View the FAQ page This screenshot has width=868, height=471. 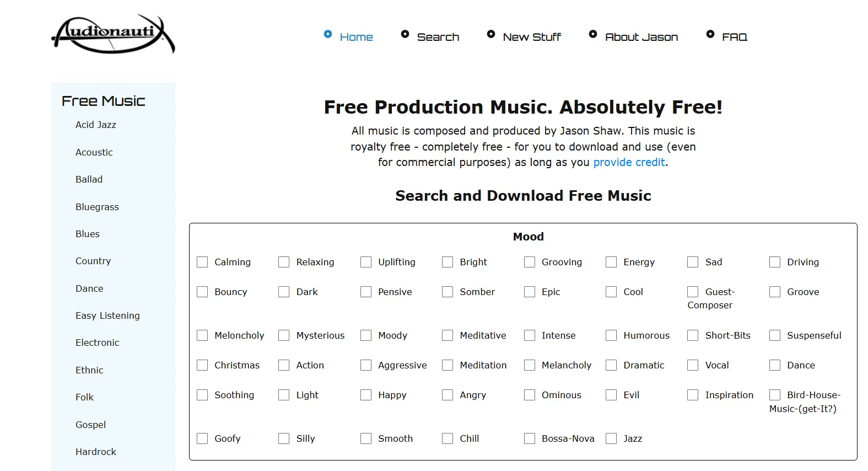(735, 36)
